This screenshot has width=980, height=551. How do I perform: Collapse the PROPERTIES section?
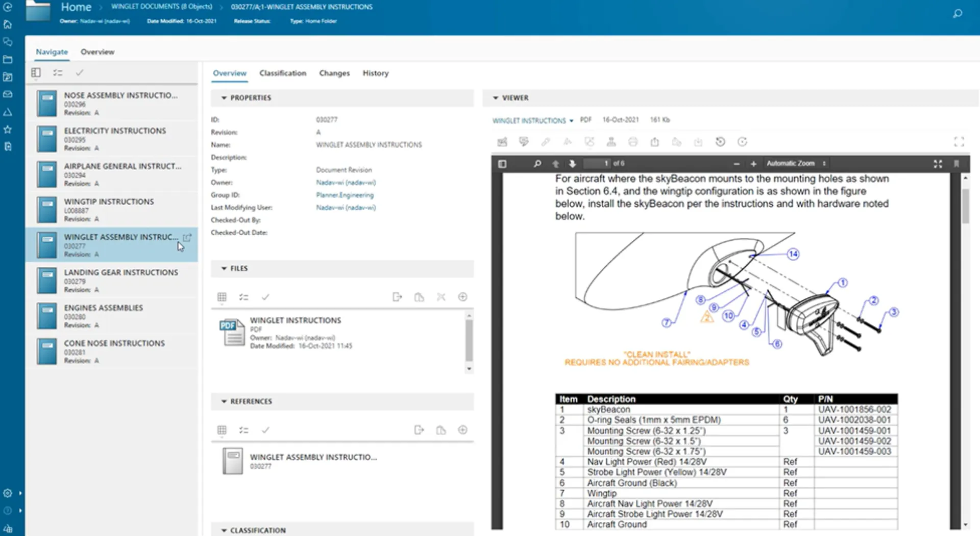click(224, 97)
